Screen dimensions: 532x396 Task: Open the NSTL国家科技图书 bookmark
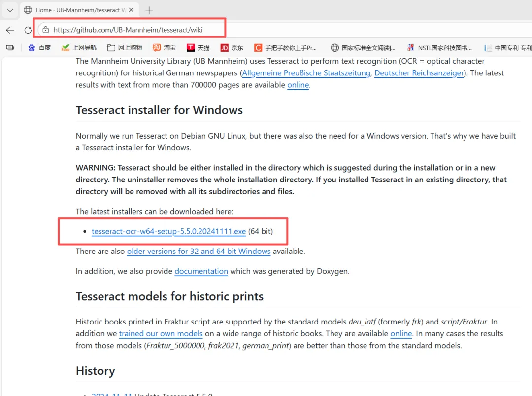pyautogui.click(x=439, y=48)
